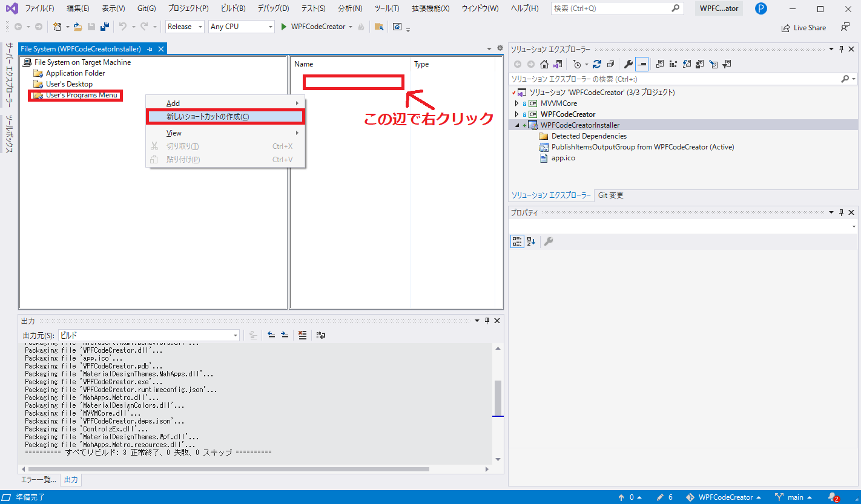Image resolution: width=861 pixels, height=504 pixels.
Task: Select app.ico in Solution Explorer
Action: pyautogui.click(x=563, y=158)
